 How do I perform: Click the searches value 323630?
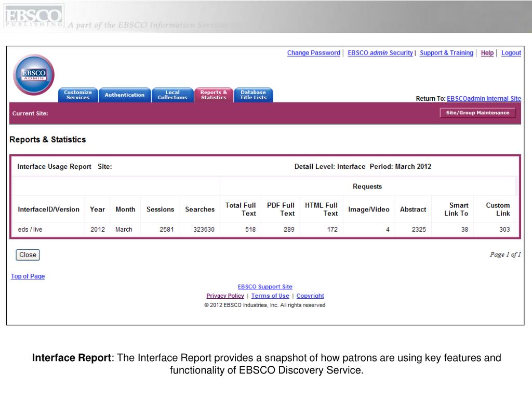tap(204, 229)
